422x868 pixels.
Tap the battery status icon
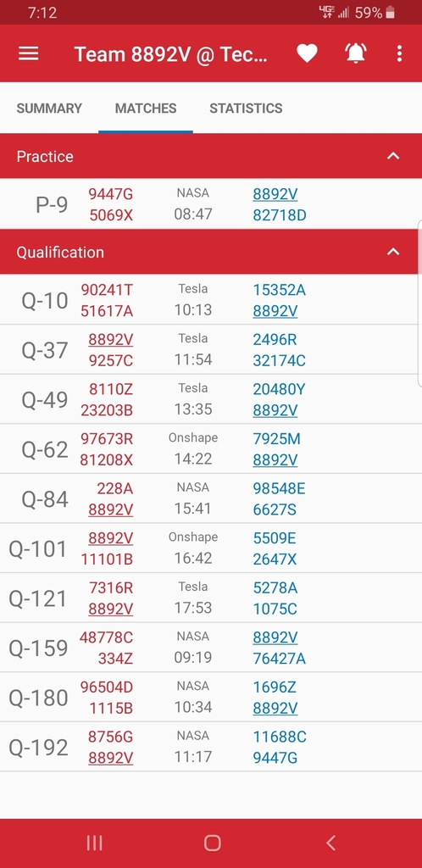click(391, 12)
